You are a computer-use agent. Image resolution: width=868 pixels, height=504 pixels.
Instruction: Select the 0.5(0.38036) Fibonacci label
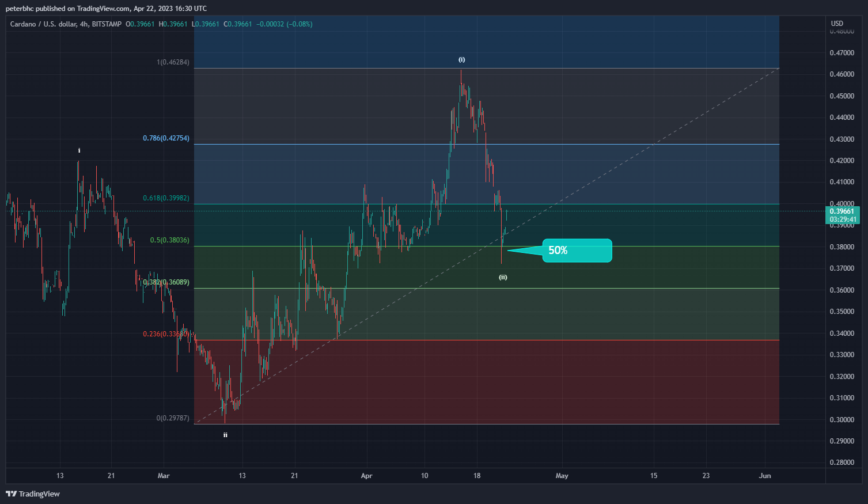[169, 240]
